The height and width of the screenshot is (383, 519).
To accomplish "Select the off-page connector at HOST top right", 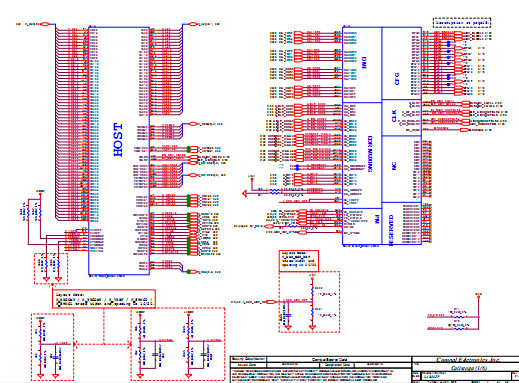I will 193,24.
